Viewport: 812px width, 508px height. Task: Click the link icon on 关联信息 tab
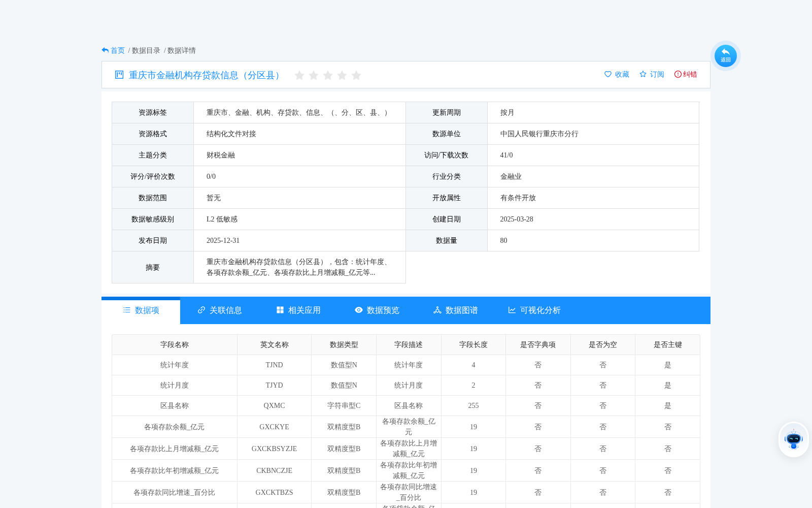coord(201,310)
